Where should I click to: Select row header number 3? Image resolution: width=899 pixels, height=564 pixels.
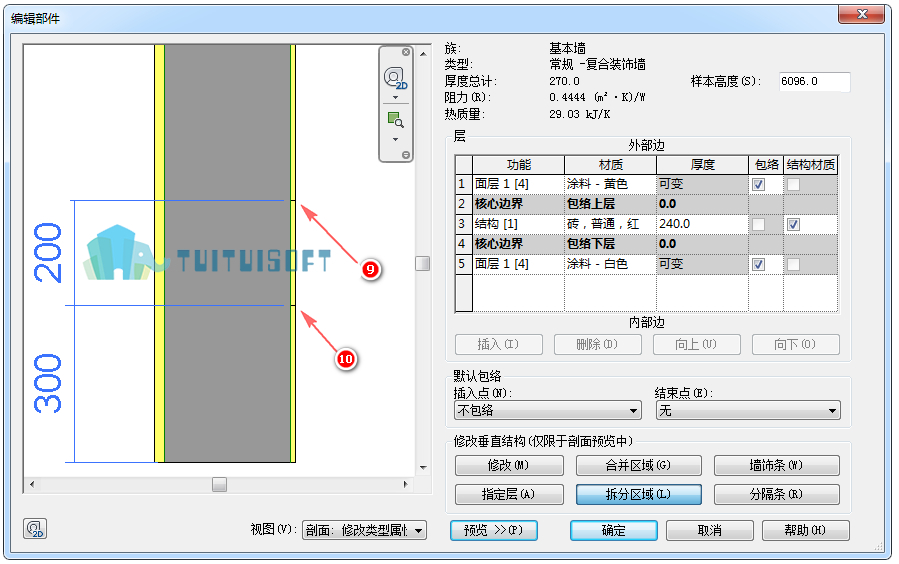[x=463, y=224]
